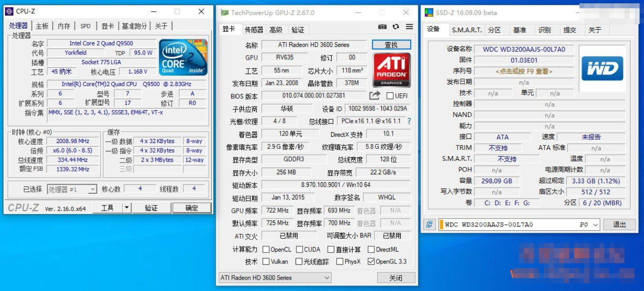The image size is (644, 291).
Task: Switch to the 基准 tab in SSD-Z
Action: tap(519, 30)
